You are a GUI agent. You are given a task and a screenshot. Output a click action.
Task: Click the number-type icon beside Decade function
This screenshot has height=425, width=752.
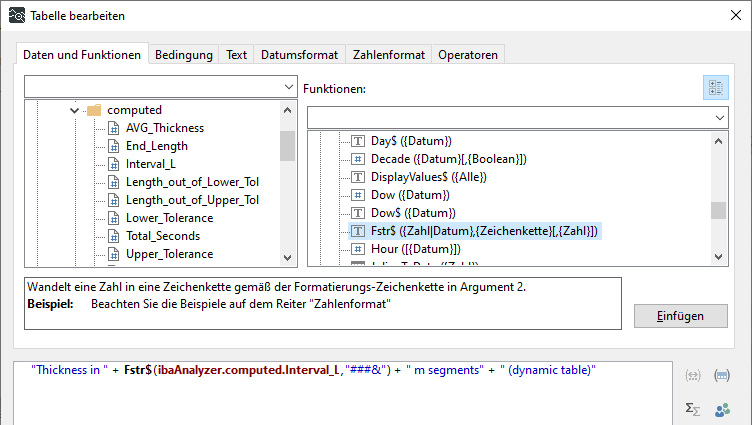click(x=358, y=159)
